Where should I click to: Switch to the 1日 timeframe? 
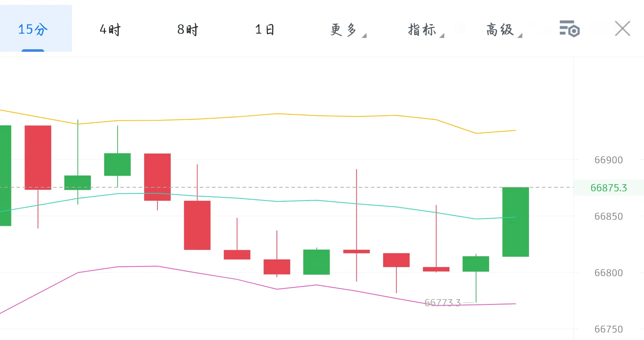(265, 29)
